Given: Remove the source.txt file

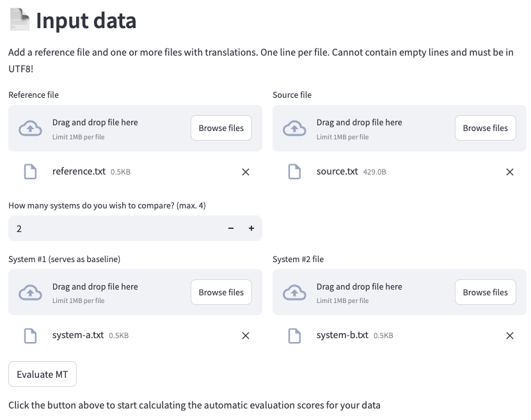Looking at the screenshot, I should pyautogui.click(x=510, y=172).
